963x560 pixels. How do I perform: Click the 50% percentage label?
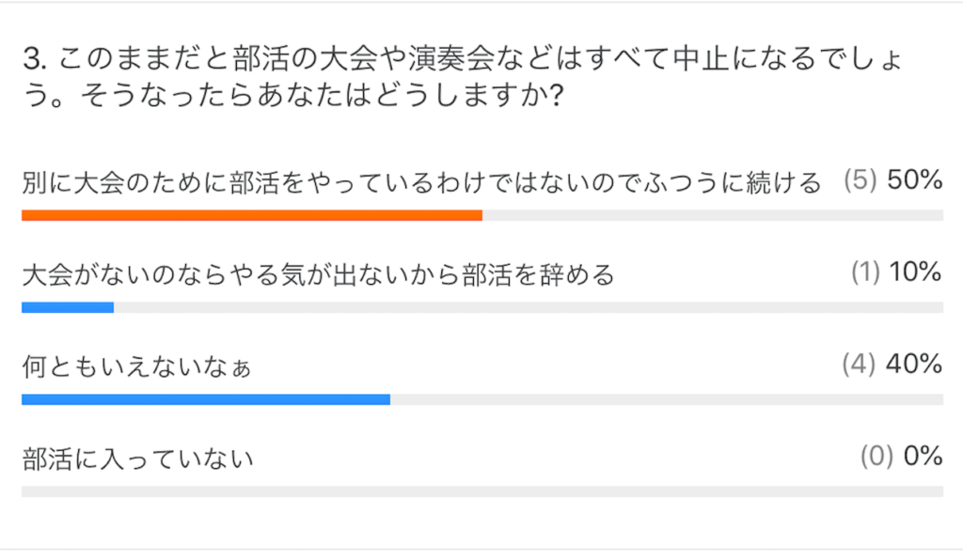tap(914, 181)
